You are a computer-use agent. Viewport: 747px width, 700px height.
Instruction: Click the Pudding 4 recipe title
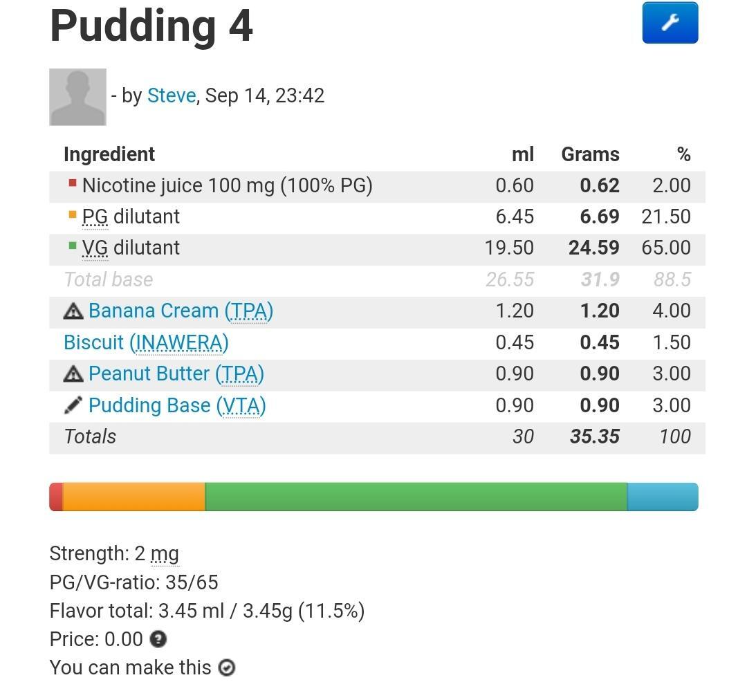pyautogui.click(x=151, y=26)
